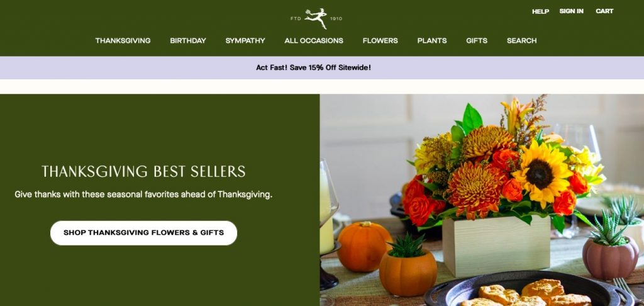644x306 pixels.
Task: Click the Help link
Action: click(540, 11)
